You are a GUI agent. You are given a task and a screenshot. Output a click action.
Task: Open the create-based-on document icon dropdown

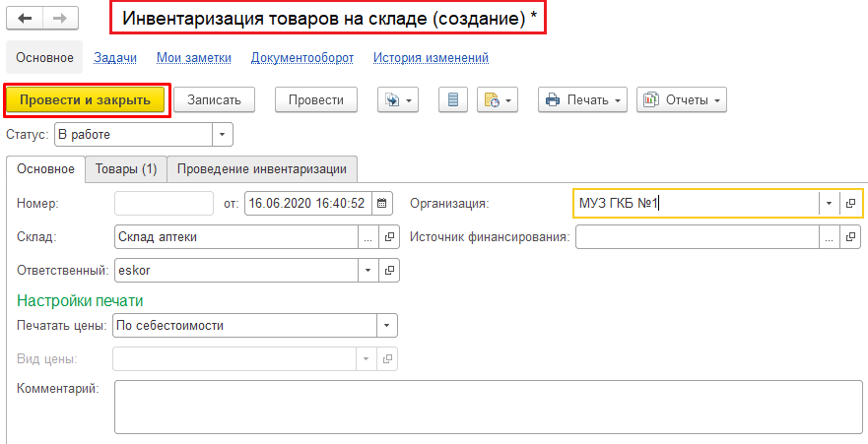click(398, 100)
